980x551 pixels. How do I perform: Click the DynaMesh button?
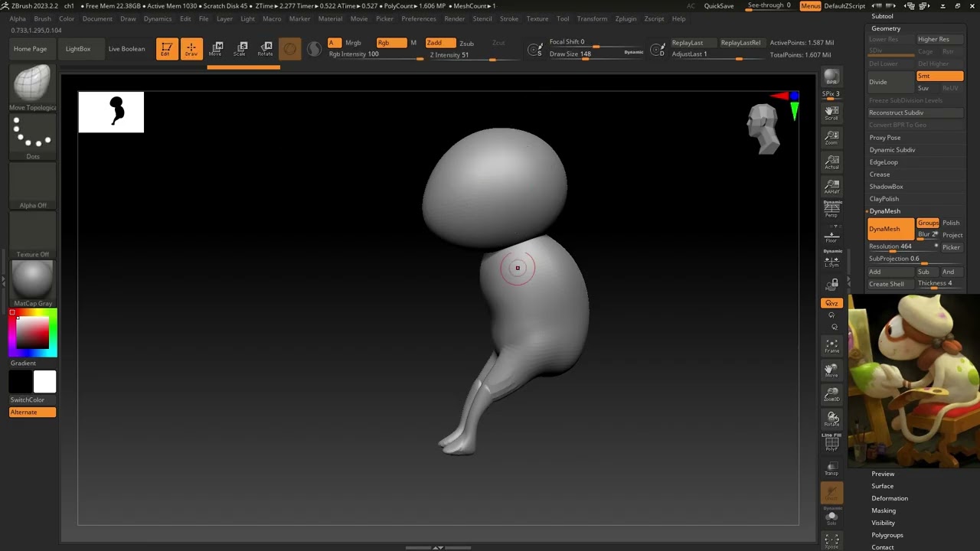pos(890,229)
